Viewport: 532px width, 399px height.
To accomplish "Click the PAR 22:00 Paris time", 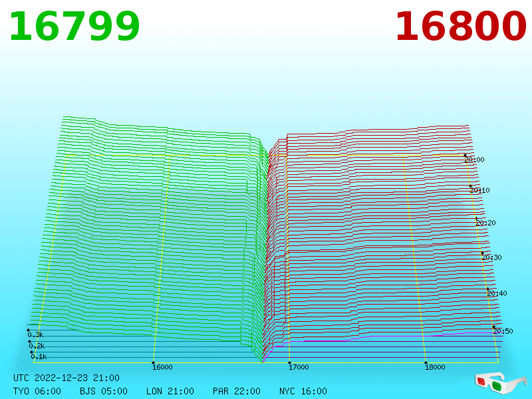I will tap(237, 391).
